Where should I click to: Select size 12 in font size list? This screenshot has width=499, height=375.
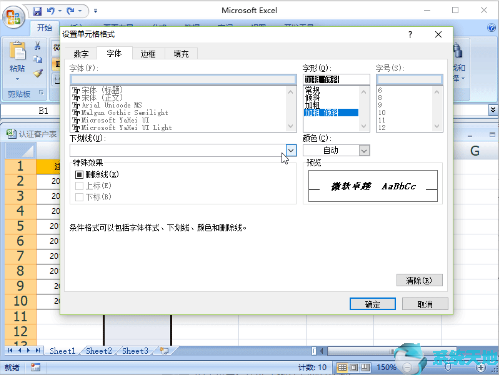click(x=382, y=128)
